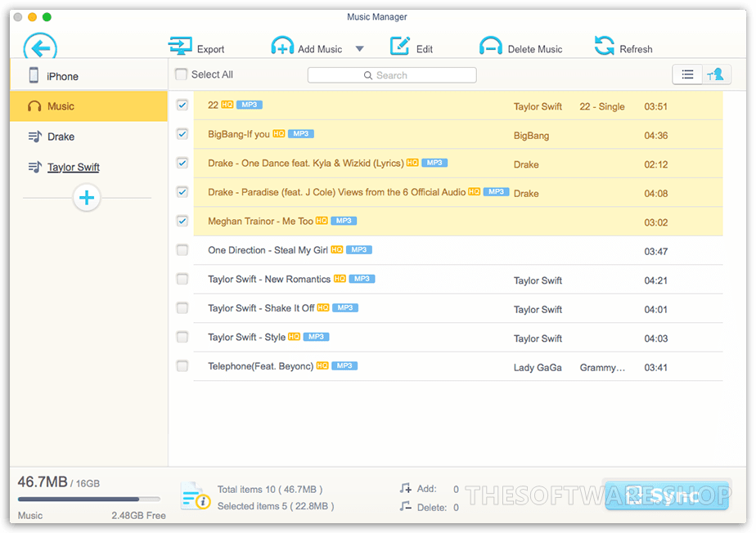Click the Export monitor icon
The height and width of the screenshot is (533, 756).
pos(180,47)
